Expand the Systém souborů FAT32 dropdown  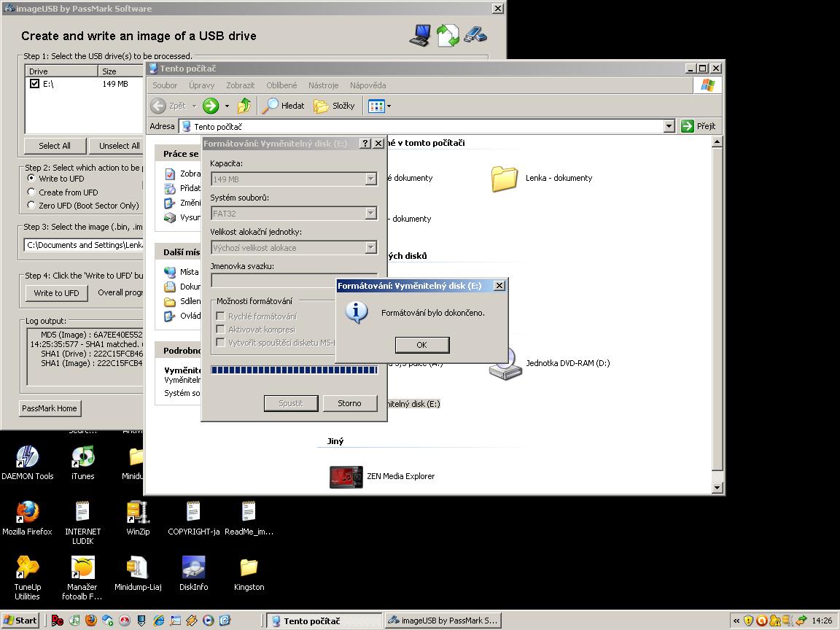coord(370,214)
